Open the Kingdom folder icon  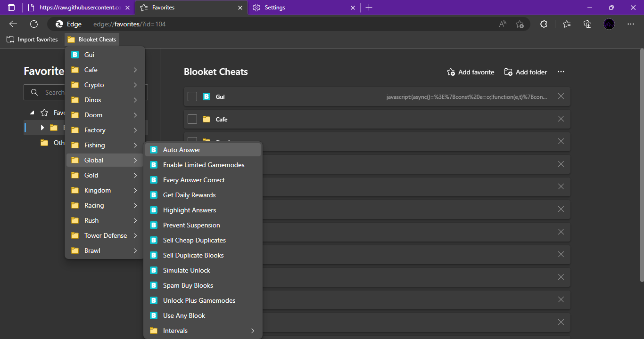[75, 190]
